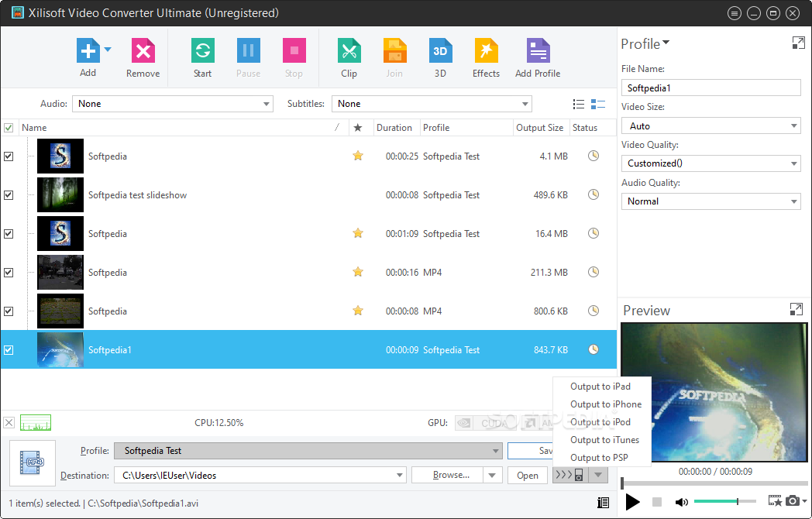Expand the Preview panel with corner icon
This screenshot has width=812, height=519.
796,309
